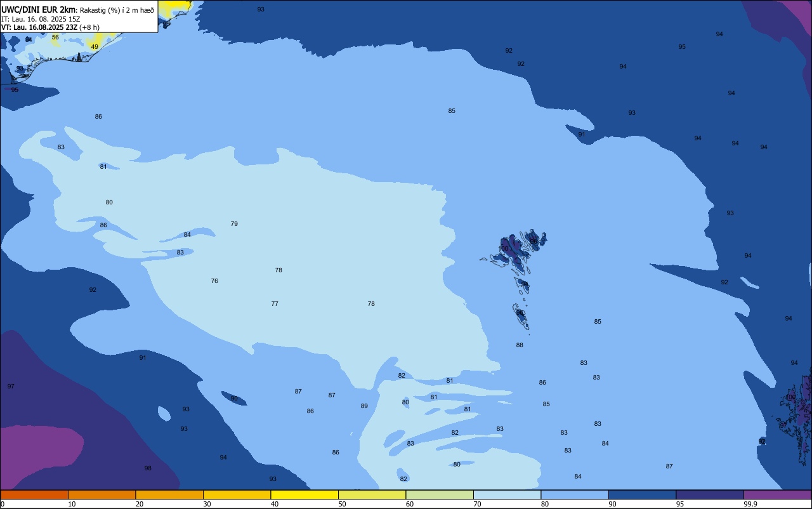Click the legend tick label "50"
Screen dimensions: 812x509
tap(342, 504)
